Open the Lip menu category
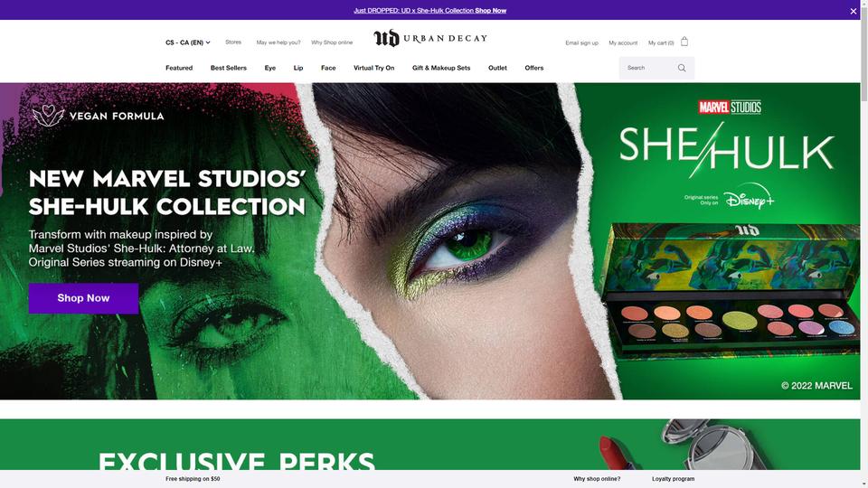 (298, 68)
